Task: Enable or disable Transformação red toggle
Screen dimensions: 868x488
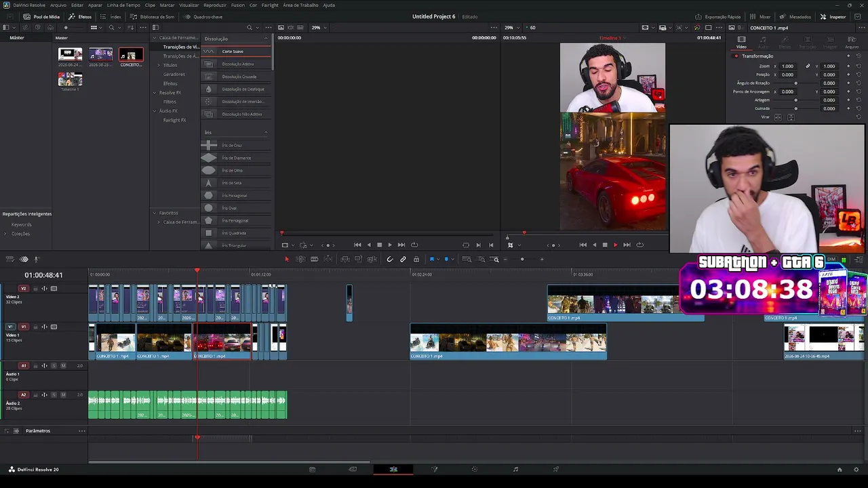Action: [x=736, y=56]
